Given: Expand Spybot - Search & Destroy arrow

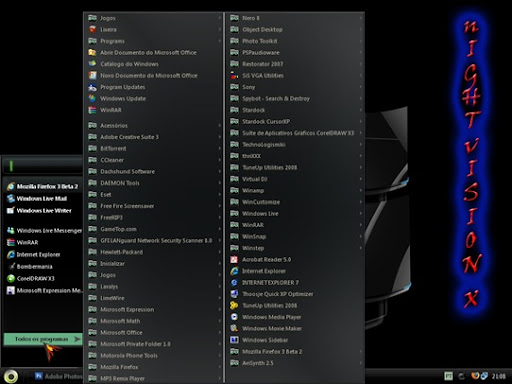Looking at the screenshot, I should (361, 99).
